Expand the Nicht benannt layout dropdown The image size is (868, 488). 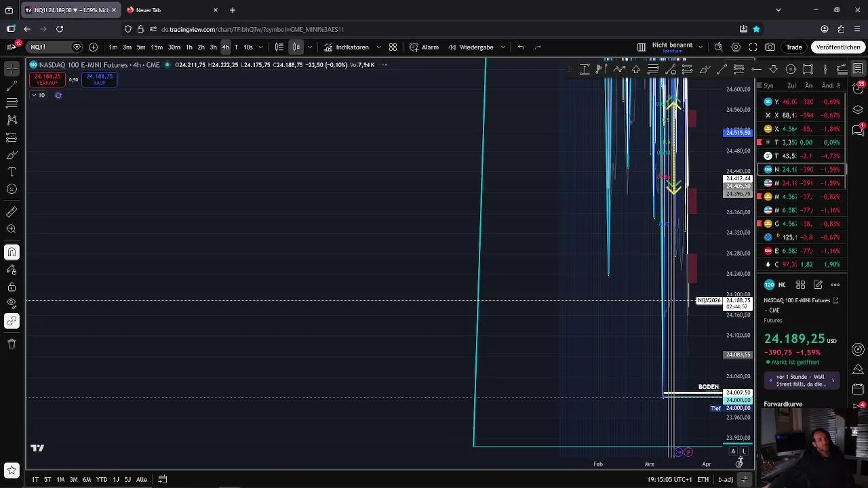701,47
